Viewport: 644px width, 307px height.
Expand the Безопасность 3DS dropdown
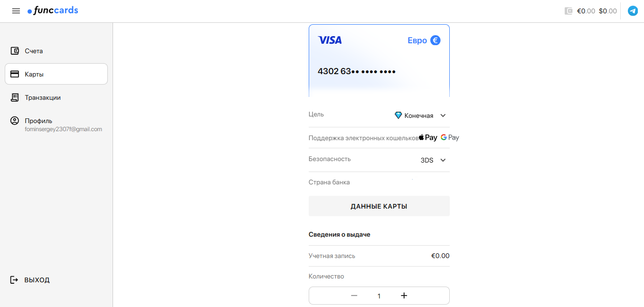[x=432, y=160]
